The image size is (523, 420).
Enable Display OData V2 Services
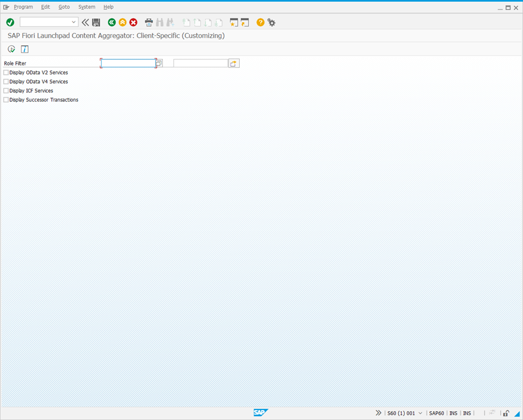pyautogui.click(x=5, y=72)
